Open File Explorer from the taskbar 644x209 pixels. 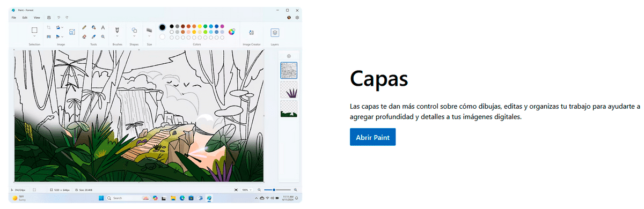pos(173,198)
